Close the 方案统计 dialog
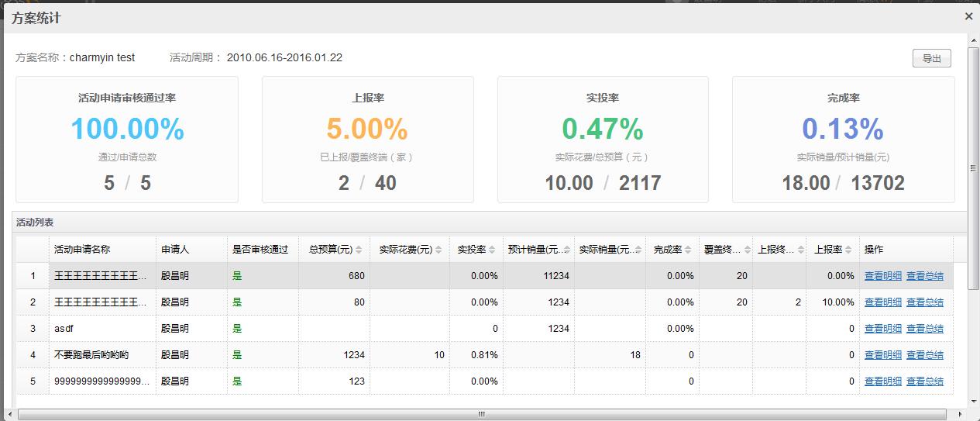 [x=968, y=16]
